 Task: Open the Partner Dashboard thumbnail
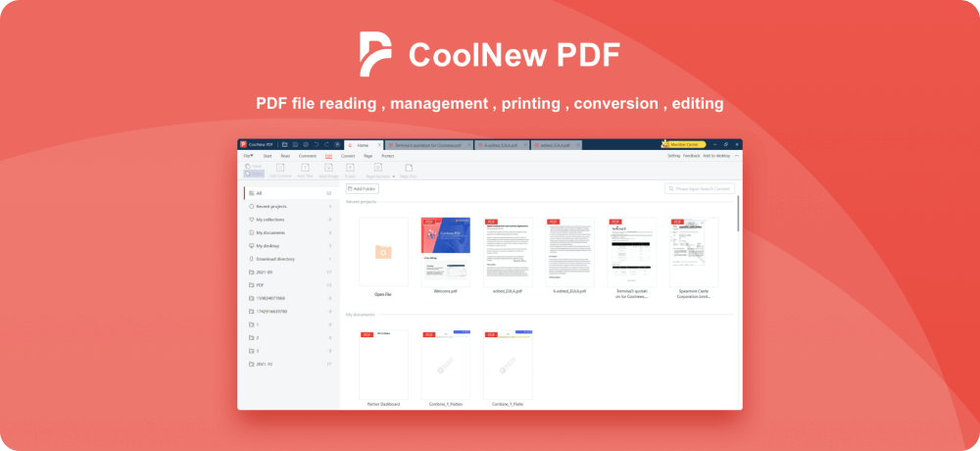click(x=383, y=365)
